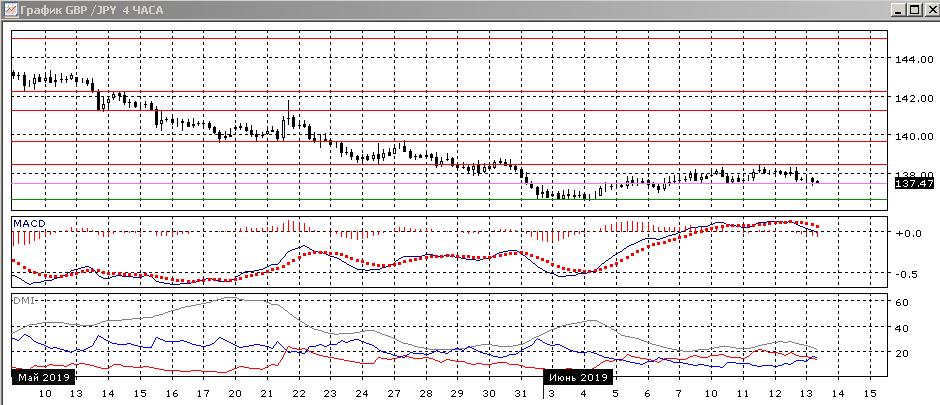The width and height of the screenshot is (940, 405).
Task: Click the 60 level on the DMI scale
Action: coord(902,303)
